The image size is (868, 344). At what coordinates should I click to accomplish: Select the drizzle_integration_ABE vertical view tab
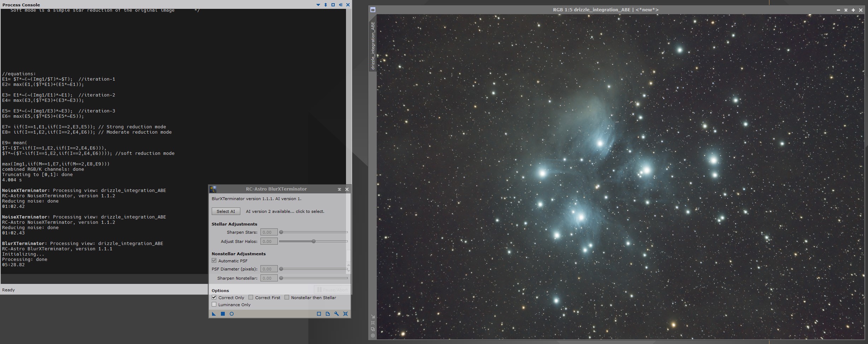(373, 45)
